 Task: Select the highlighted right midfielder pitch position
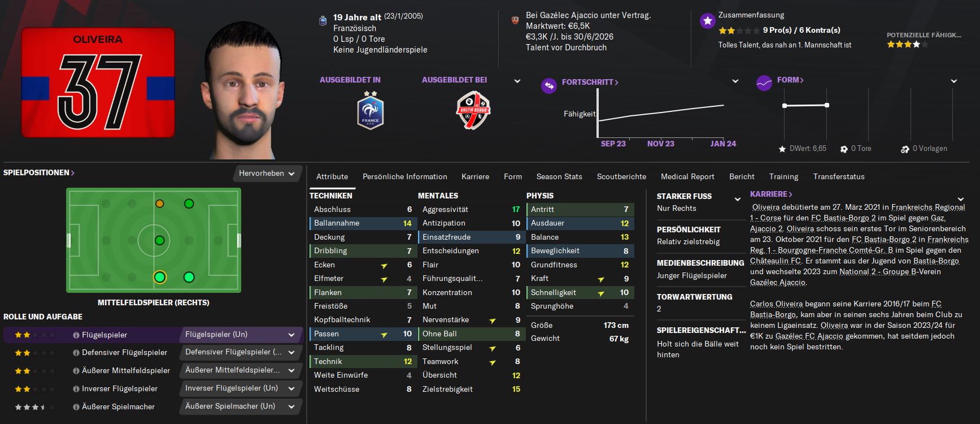tap(160, 277)
